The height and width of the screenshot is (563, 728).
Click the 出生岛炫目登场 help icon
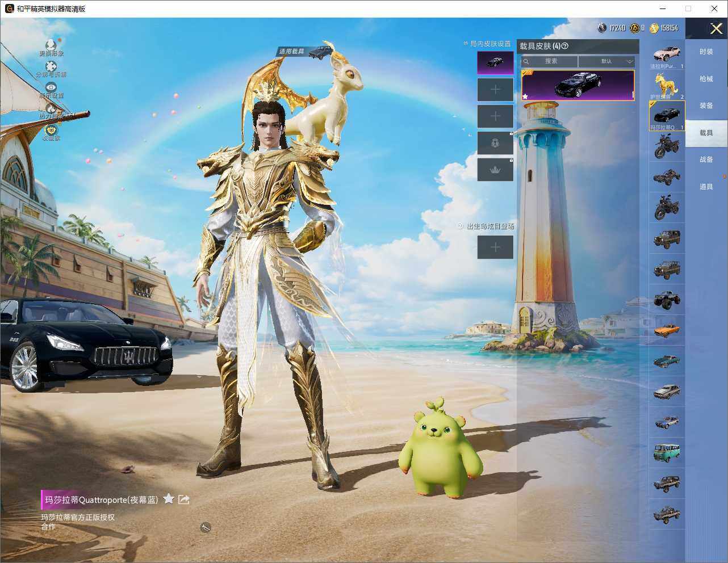click(x=461, y=226)
